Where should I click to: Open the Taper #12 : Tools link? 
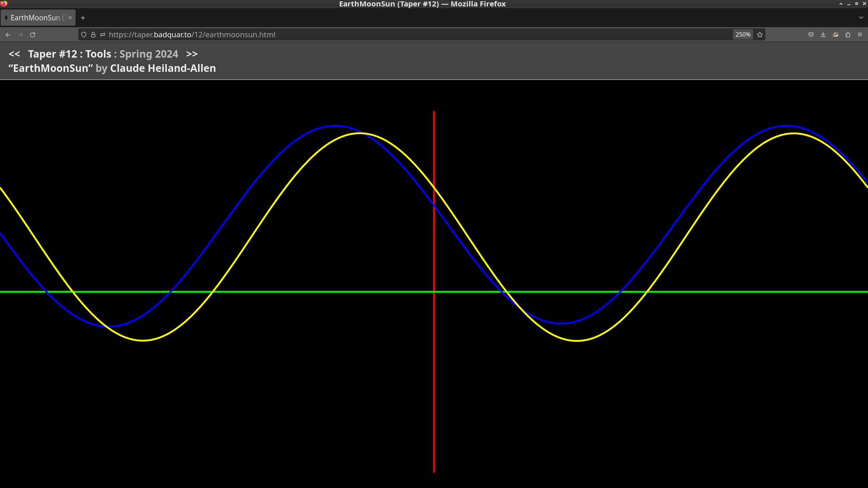(x=70, y=54)
